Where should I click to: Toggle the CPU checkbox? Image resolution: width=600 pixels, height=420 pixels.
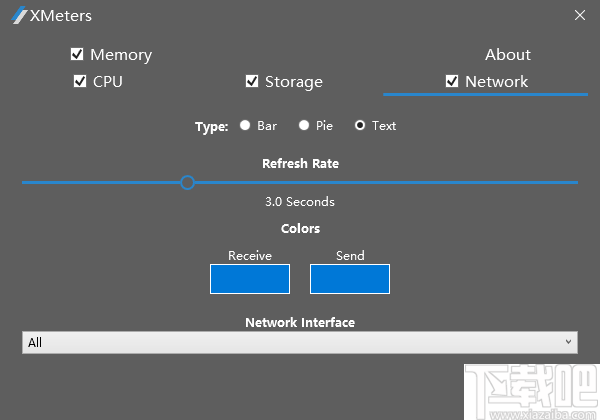(80, 81)
